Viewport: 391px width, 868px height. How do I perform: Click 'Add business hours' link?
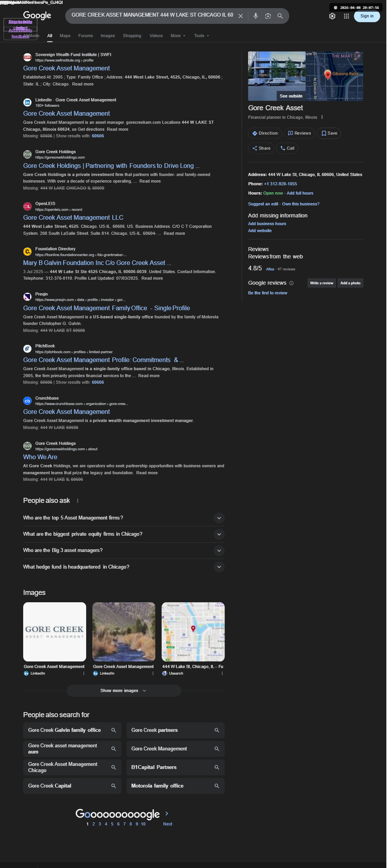point(267,224)
